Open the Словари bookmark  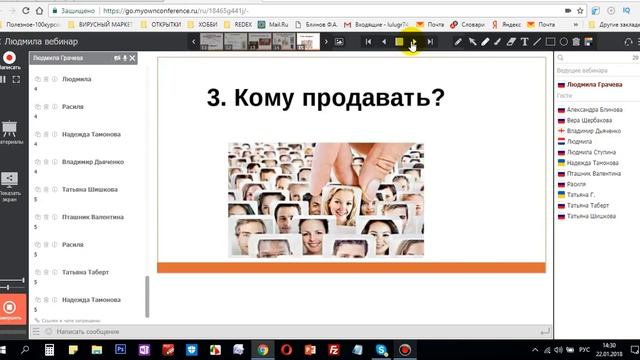point(468,24)
